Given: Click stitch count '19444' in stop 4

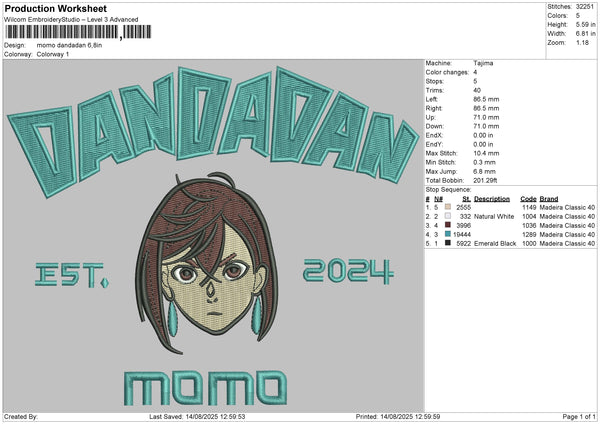Looking at the screenshot, I should pos(462,235).
